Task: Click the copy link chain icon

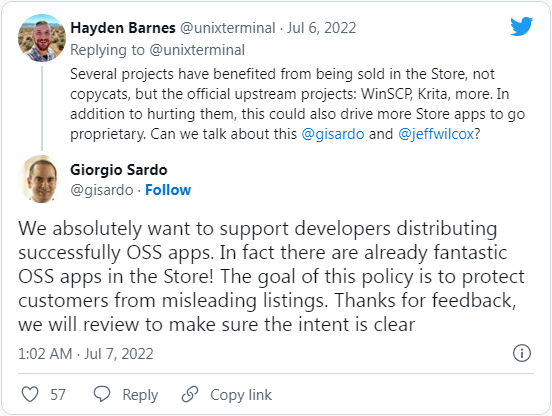Action: pos(190,394)
